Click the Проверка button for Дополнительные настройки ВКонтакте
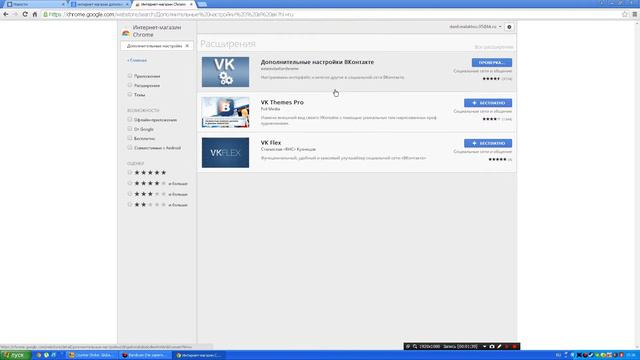 492,62
